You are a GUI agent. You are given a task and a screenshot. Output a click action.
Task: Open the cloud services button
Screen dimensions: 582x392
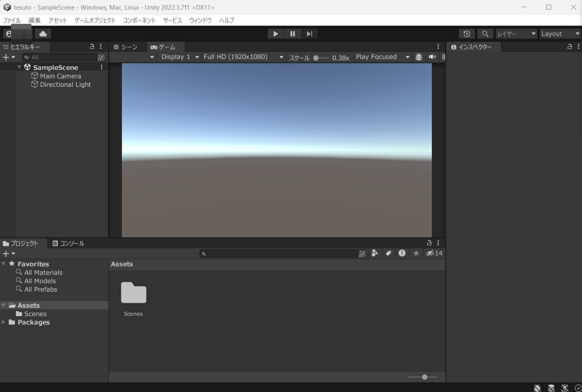point(43,34)
